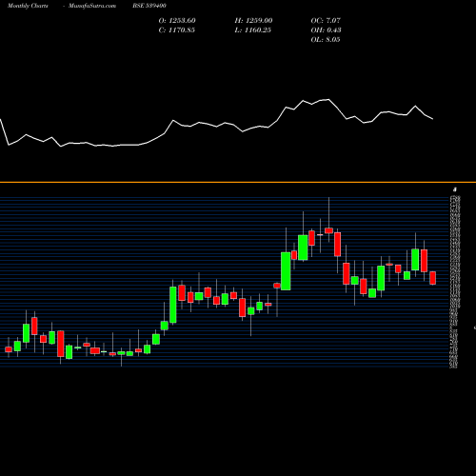This screenshot has height=476, width=476.
Task: Select the open price O: 1253.60
Action: [x=177, y=21]
